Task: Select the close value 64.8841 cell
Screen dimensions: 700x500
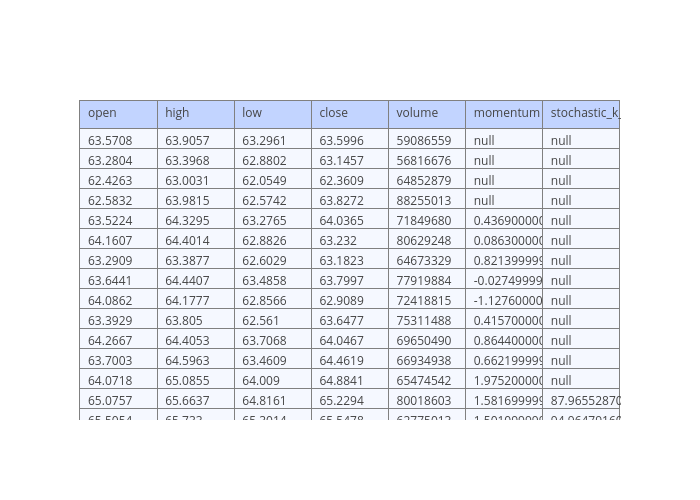Action: 349,381
